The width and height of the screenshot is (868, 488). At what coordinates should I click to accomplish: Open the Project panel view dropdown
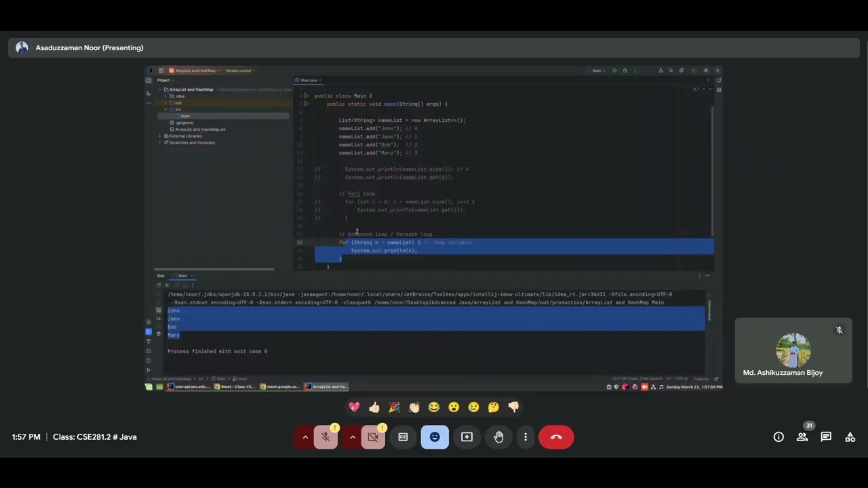164,80
